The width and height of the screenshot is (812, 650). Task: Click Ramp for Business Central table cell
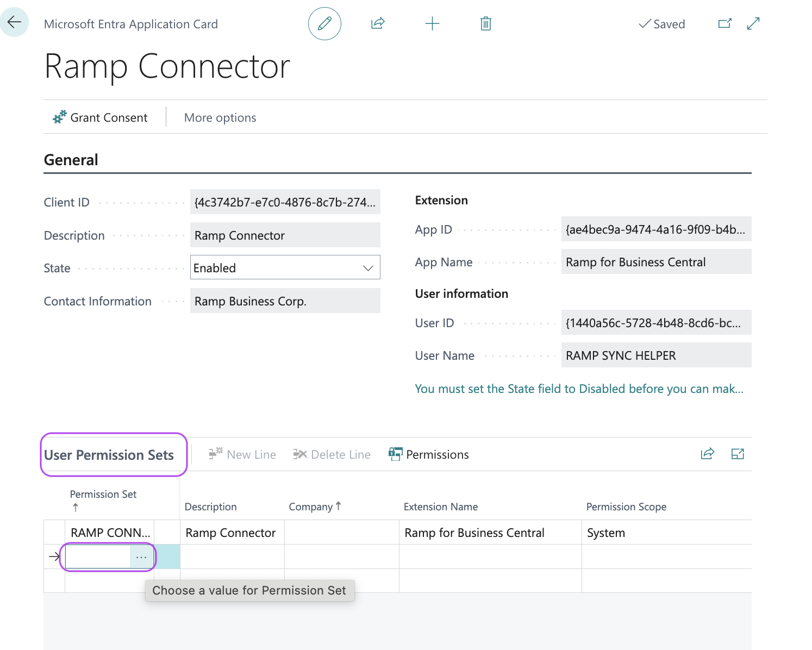point(490,533)
